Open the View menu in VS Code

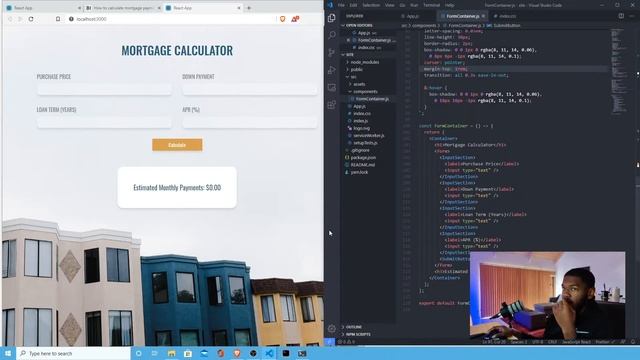pyautogui.click(x=390, y=5)
